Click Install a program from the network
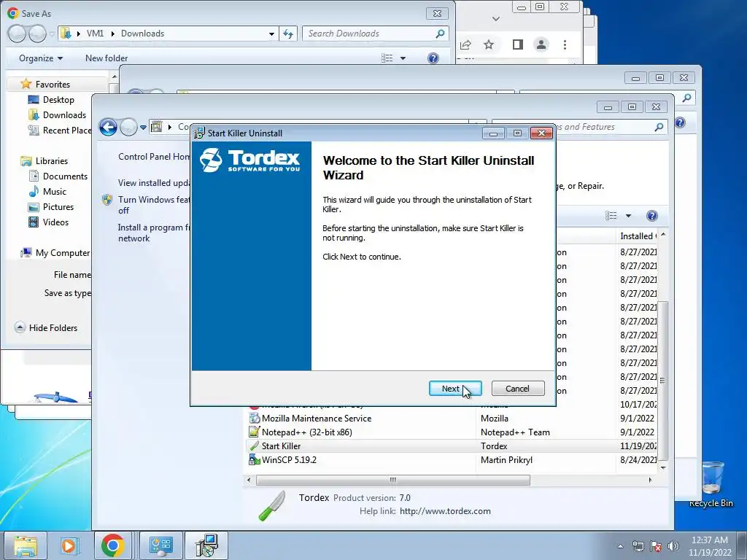 pos(153,233)
